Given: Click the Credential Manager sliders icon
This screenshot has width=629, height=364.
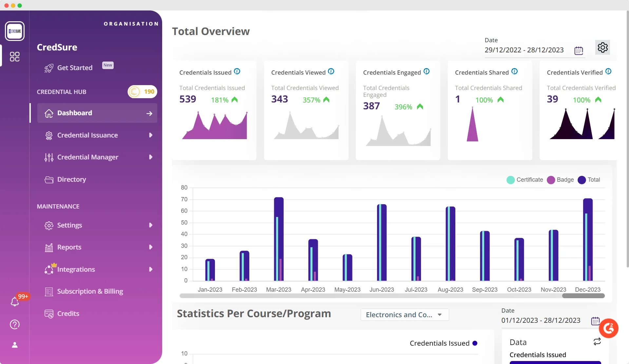Looking at the screenshot, I should pyautogui.click(x=49, y=157).
